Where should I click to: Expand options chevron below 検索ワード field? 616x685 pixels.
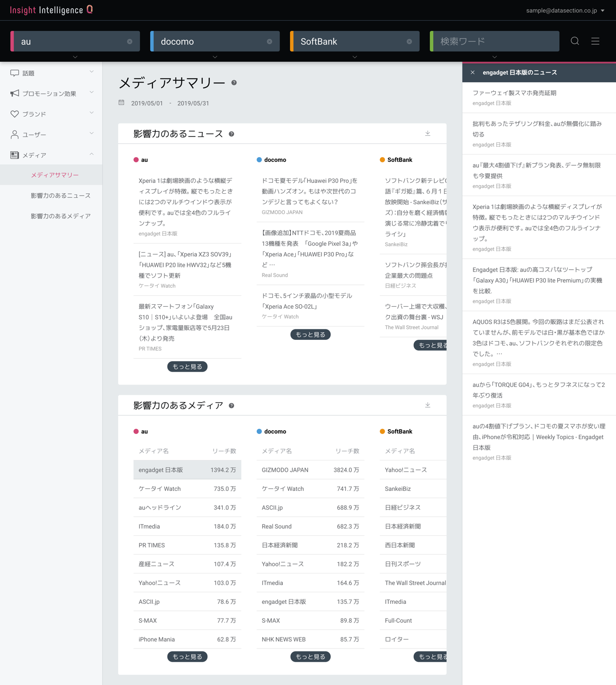495,57
